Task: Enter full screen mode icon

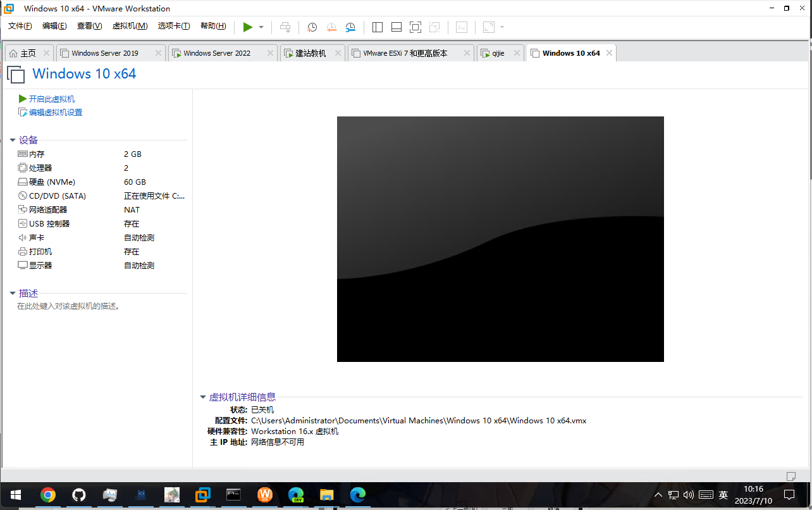Action: point(415,27)
